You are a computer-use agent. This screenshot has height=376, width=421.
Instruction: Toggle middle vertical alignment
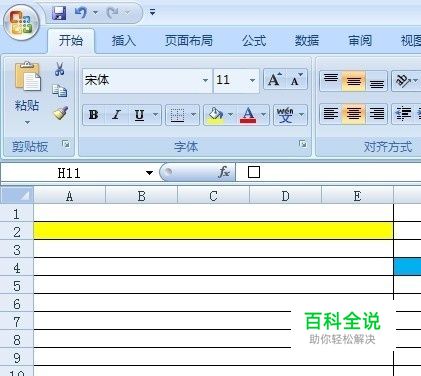(x=354, y=81)
